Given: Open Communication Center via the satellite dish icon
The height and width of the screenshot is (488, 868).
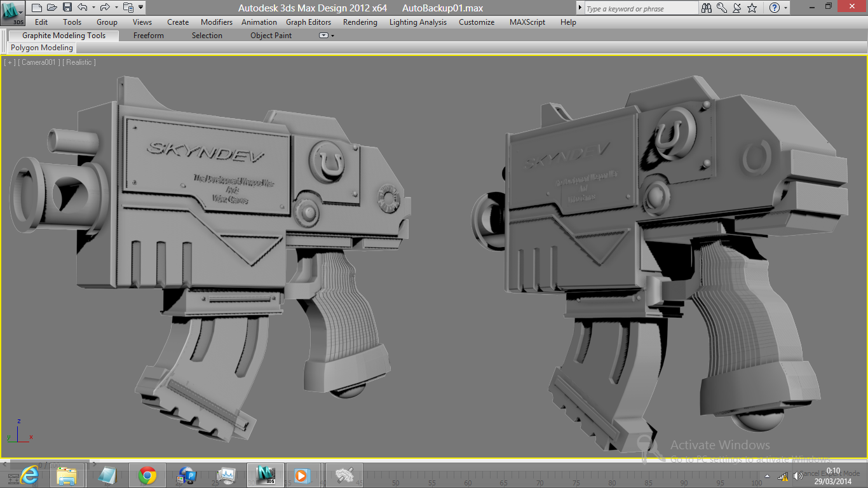Looking at the screenshot, I should point(737,8).
